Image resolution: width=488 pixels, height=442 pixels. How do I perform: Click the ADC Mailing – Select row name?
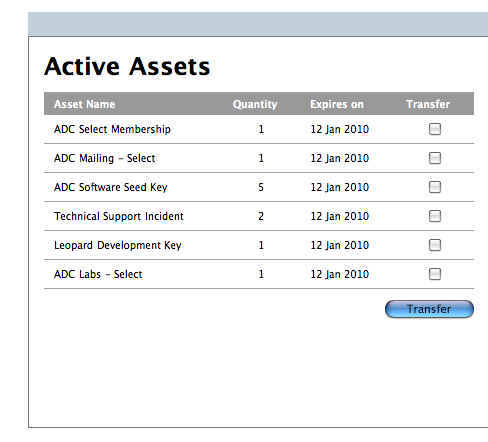tap(105, 158)
